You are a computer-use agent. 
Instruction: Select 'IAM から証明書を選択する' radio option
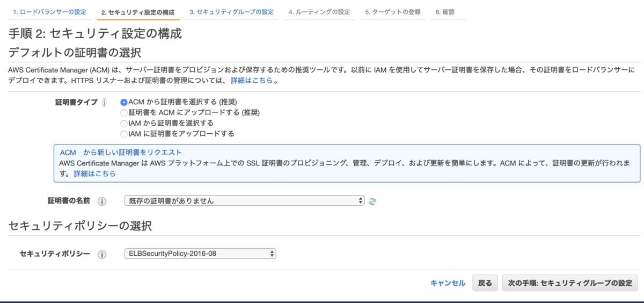[124, 123]
